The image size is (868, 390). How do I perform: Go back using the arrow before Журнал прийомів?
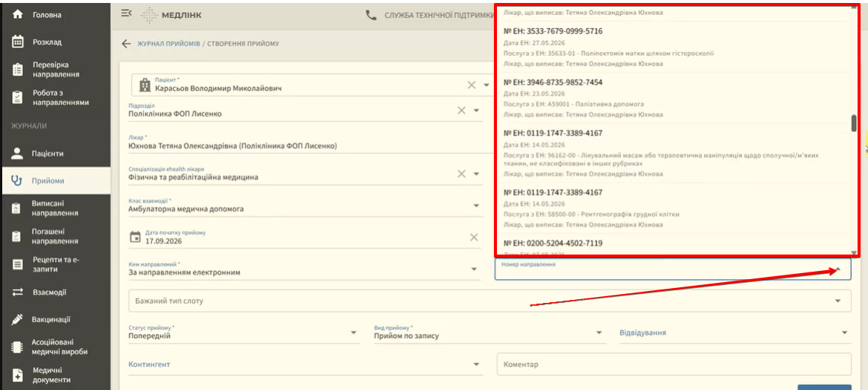click(126, 44)
